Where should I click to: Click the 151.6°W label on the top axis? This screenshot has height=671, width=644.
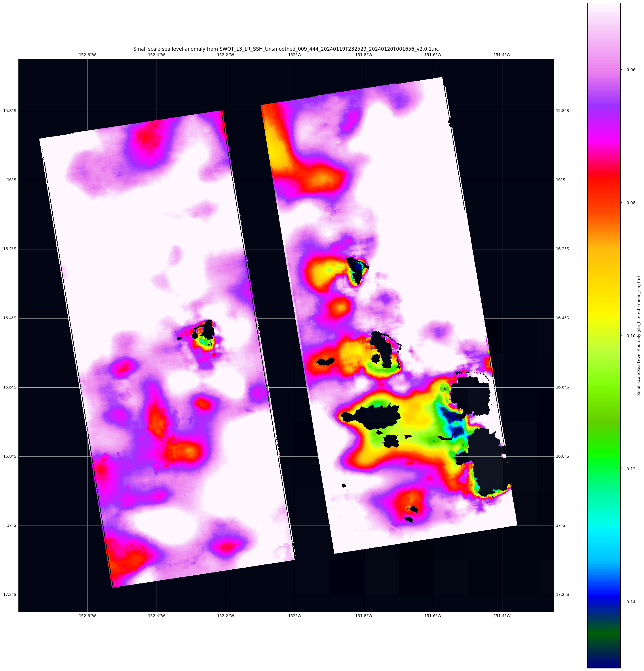[433, 55]
